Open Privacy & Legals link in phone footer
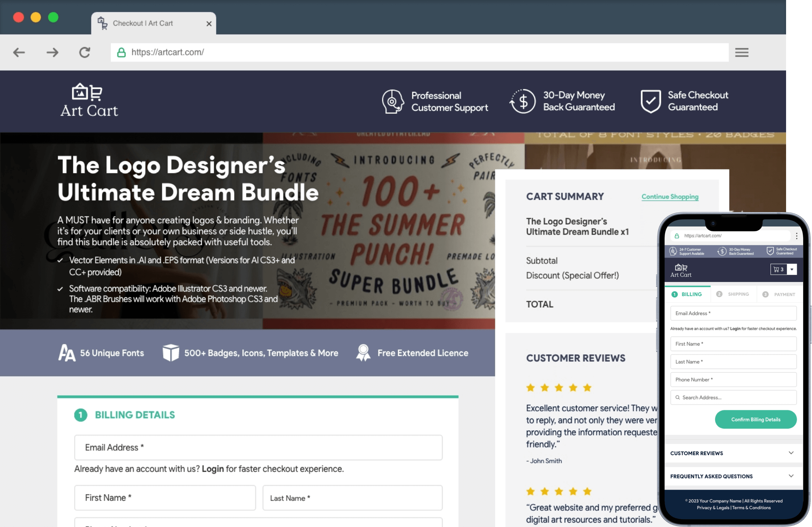 click(x=713, y=508)
